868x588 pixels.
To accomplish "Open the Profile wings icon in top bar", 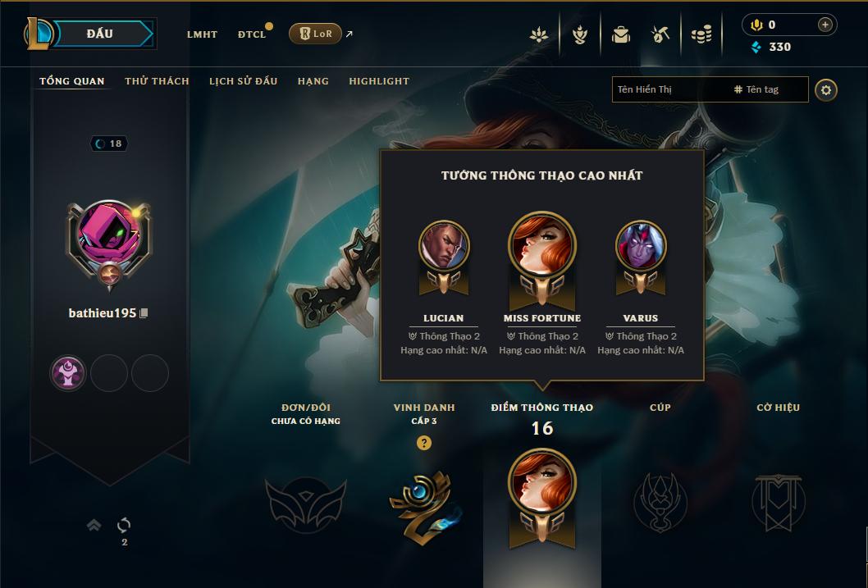I will tap(579, 34).
